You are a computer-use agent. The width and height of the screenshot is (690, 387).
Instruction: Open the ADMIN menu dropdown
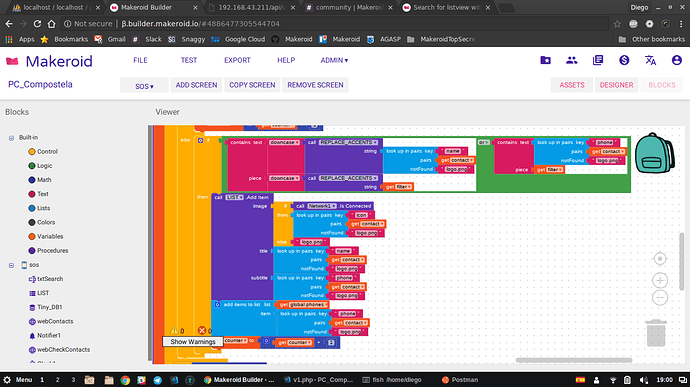click(x=334, y=60)
